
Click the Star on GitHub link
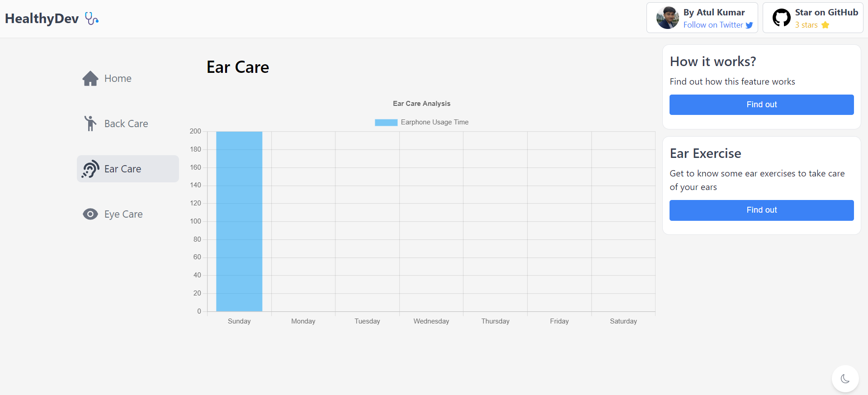(826, 12)
